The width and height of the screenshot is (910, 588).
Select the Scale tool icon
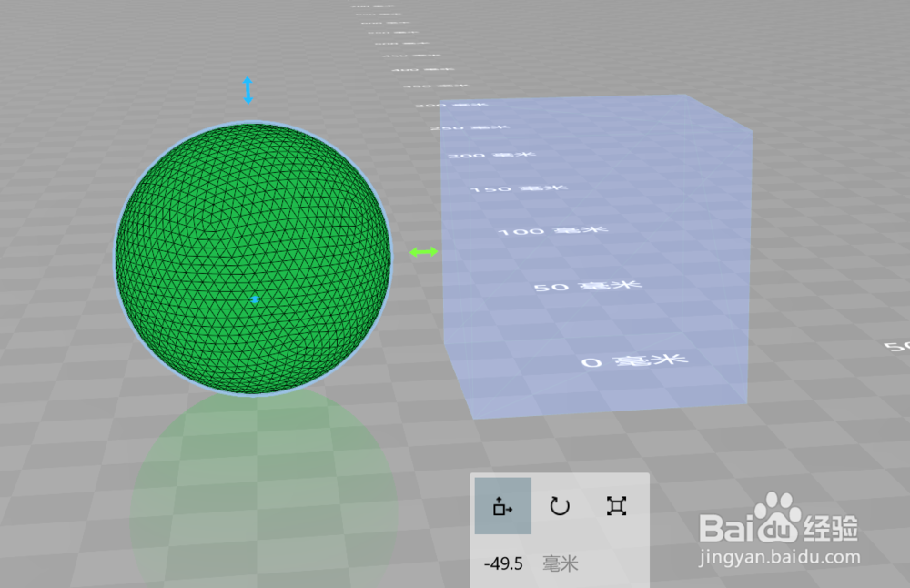coord(616,505)
